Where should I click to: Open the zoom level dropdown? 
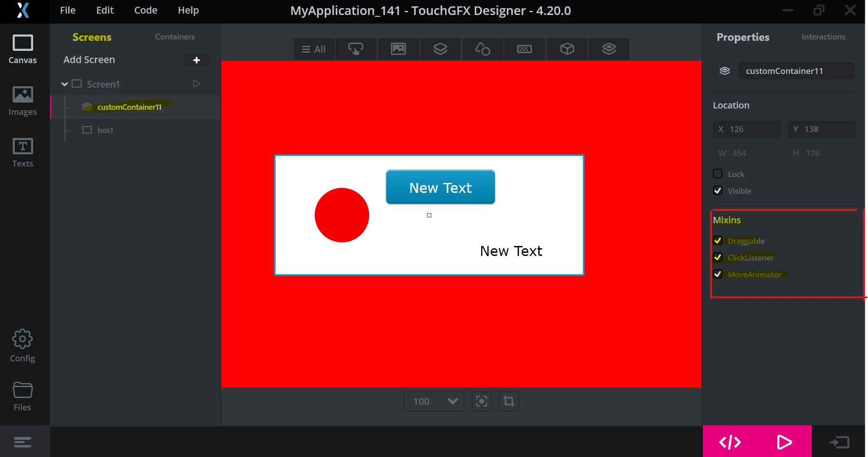click(434, 401)
